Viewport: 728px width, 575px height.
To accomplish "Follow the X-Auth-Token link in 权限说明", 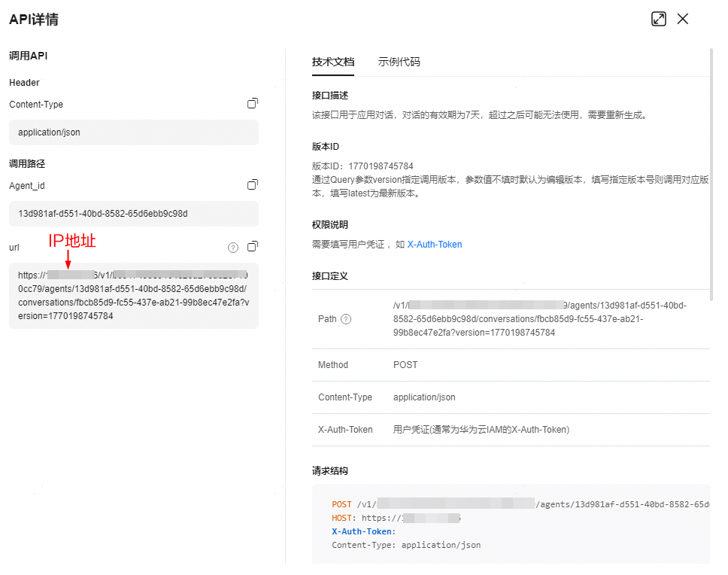I will (435, 245).
